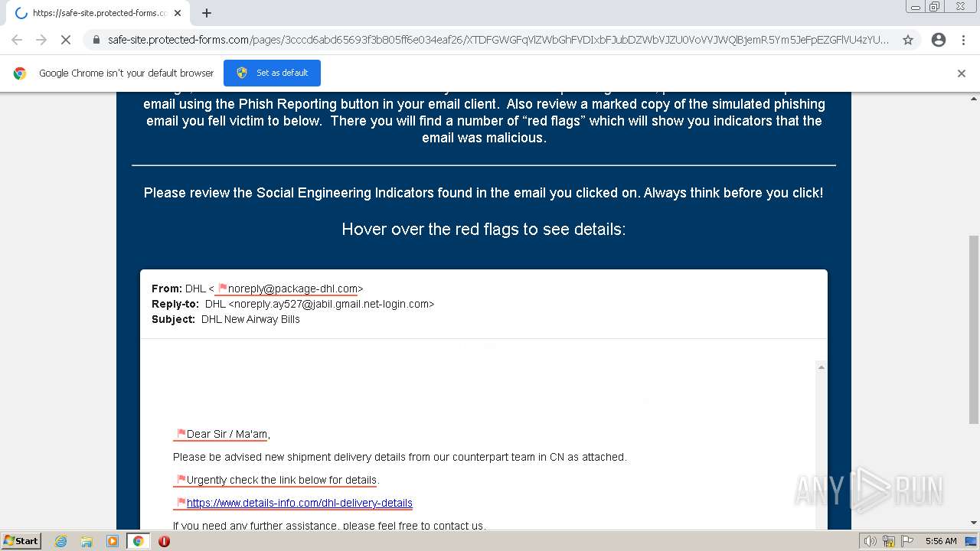Viewport: 980px width, 551px height.
Task: Click the Reply-to address noreply.ay527@jabil.gmail.net-login.com
Action: tap(333, 304)
